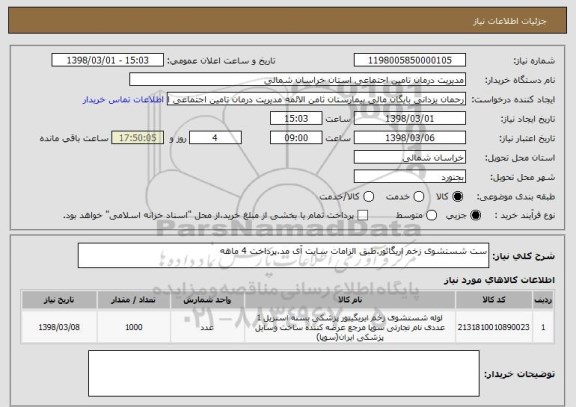The image size is (576, 407).
Task: Click the نام دستگاه خریدار field
Action: (x=297, y=80)
